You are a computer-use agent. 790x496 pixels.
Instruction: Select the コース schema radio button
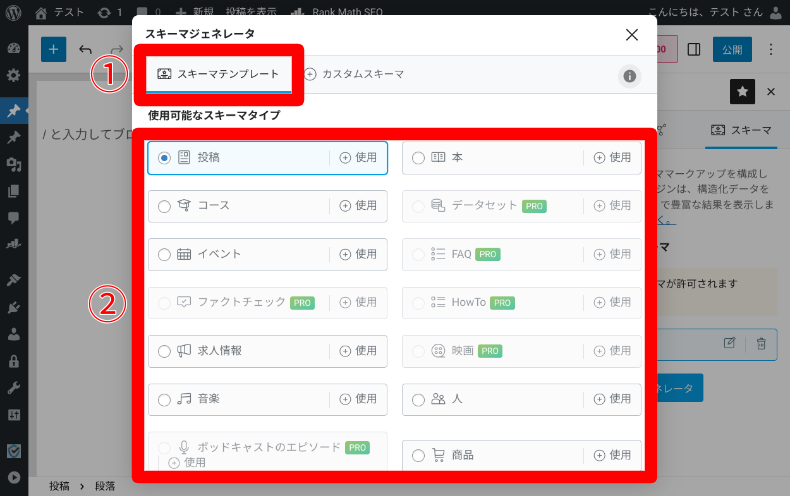(x=164, y=206)
